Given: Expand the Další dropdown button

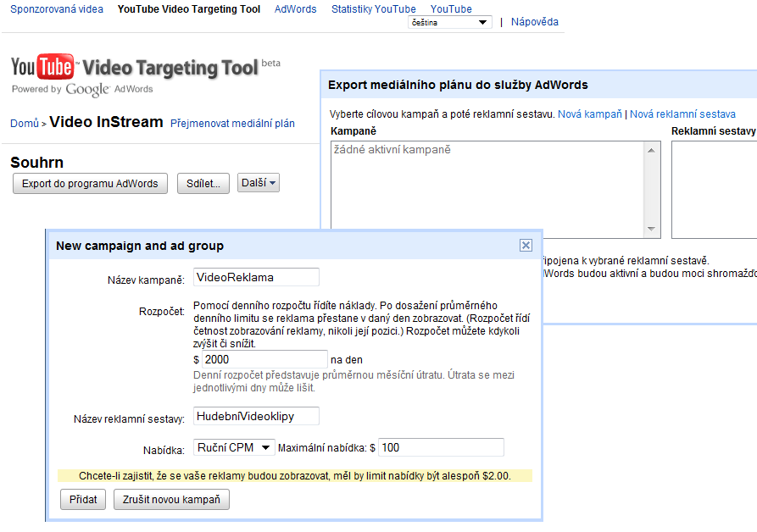Looking at the screenshot, I should (259, 183).
